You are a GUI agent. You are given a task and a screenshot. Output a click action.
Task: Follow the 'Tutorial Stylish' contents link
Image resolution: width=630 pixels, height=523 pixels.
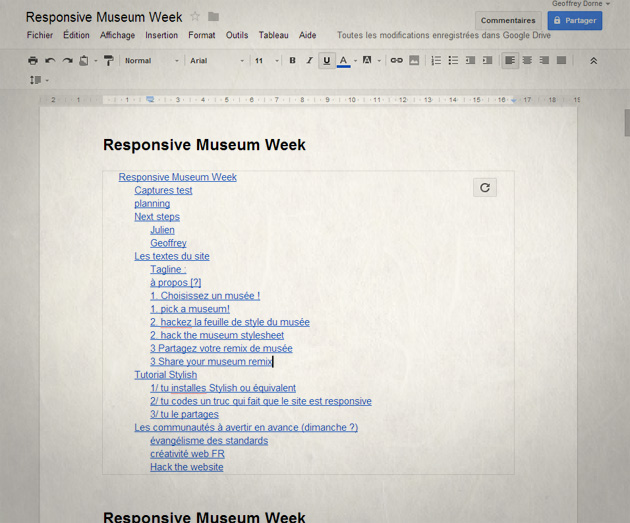pos(166,375)
